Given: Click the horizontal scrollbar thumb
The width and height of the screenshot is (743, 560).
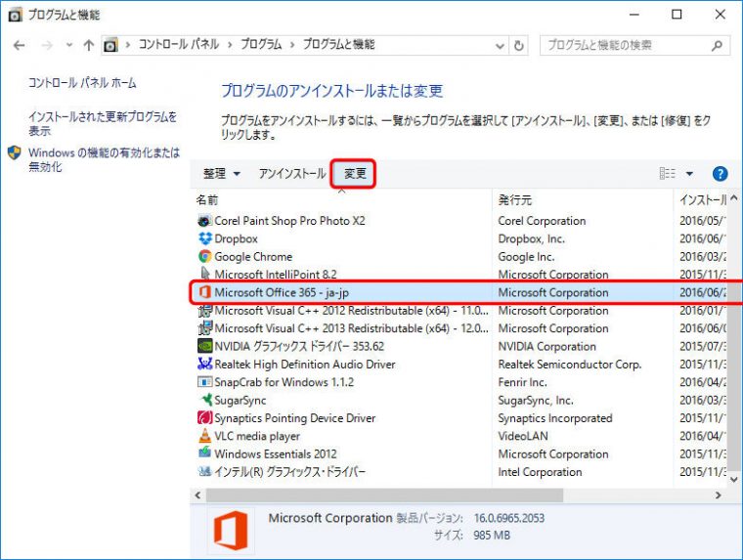Looking at the screenshot, I should (x=384, y=495).
